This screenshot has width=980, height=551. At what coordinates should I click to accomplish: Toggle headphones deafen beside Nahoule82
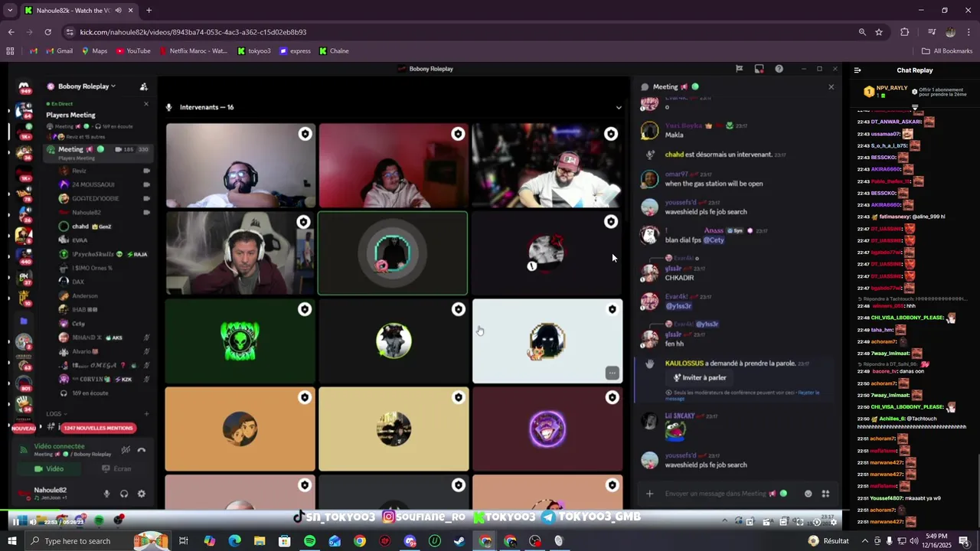tap(124, 494)
